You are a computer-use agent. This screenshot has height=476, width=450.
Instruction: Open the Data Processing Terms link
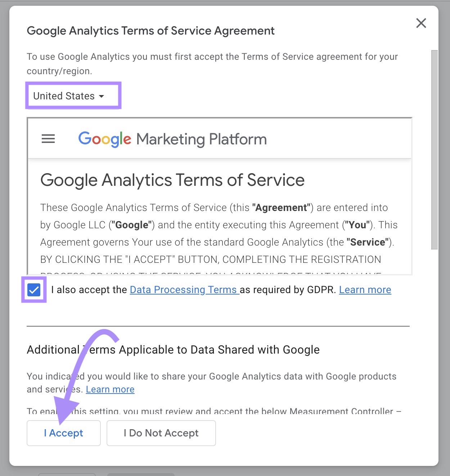184,289
